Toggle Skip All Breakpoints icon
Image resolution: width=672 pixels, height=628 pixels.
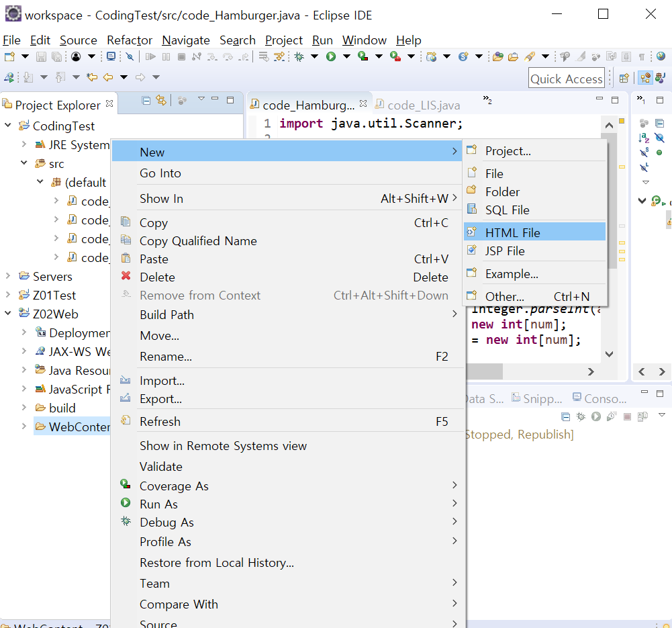coord(130,56)
